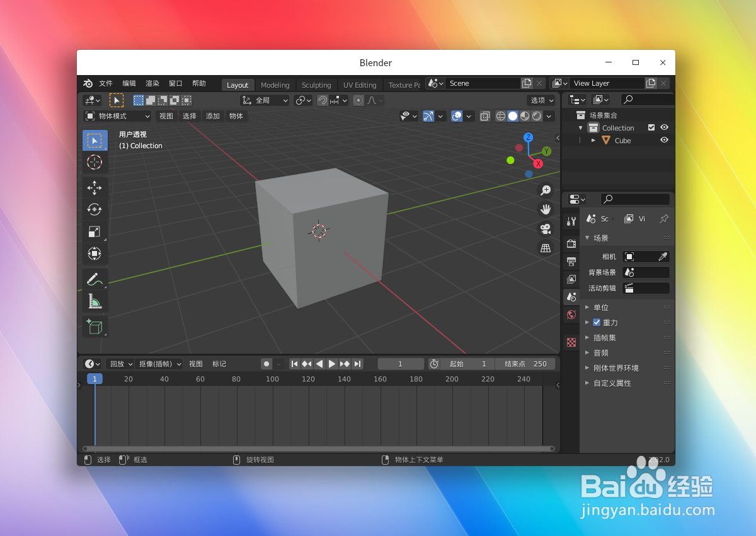
Task: Toggle show overlays button
Action: point(457,116)
